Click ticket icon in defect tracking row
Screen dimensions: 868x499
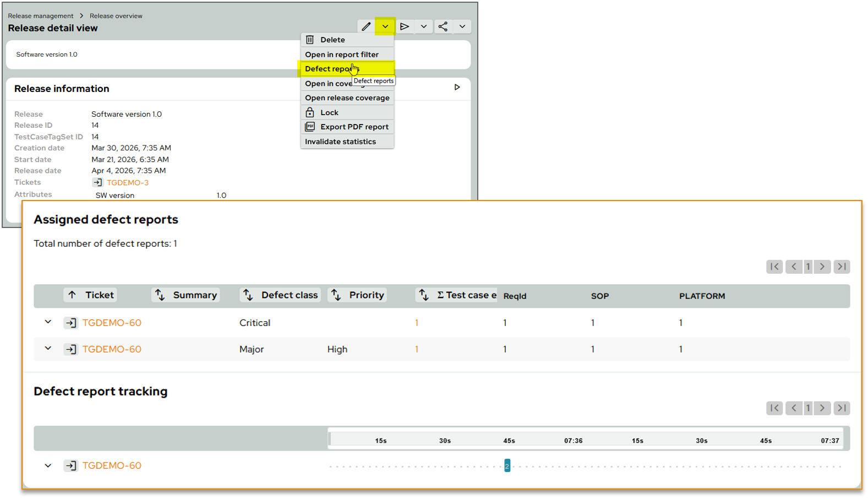coord(70,466)
